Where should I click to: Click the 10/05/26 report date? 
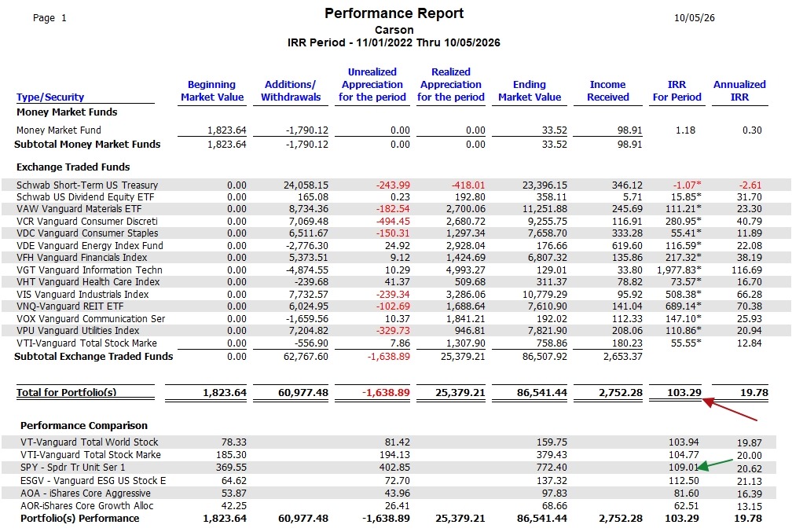point(695,18)
